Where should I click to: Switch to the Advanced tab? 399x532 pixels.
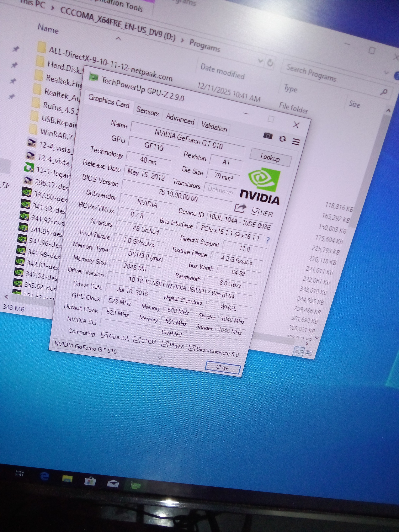click(x=180, y=119)
